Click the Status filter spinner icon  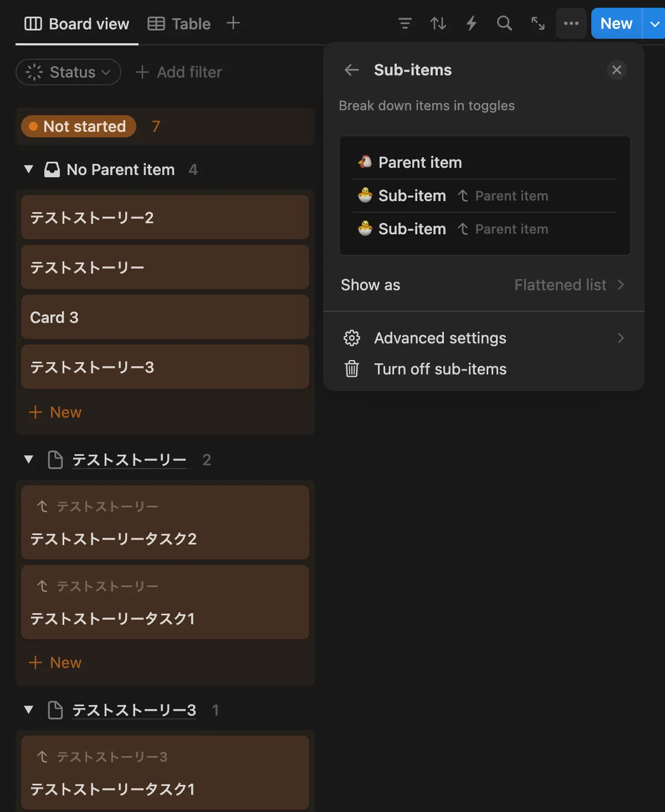coord(34,72)
